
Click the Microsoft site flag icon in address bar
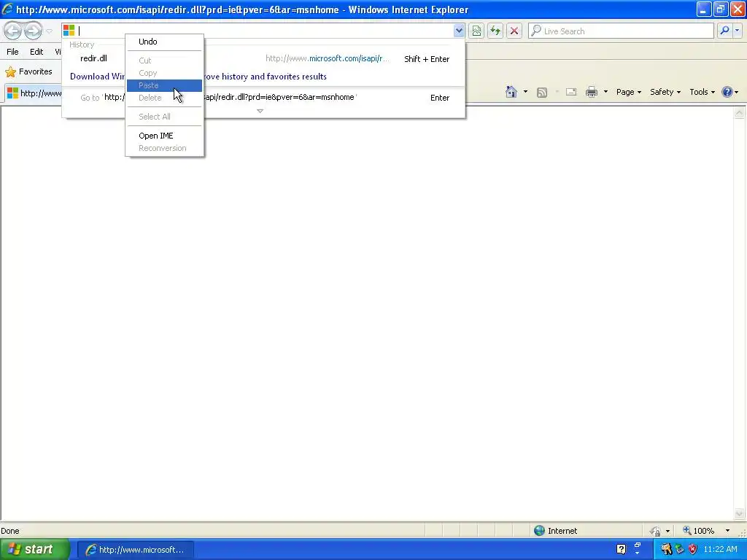click(69, 31)
